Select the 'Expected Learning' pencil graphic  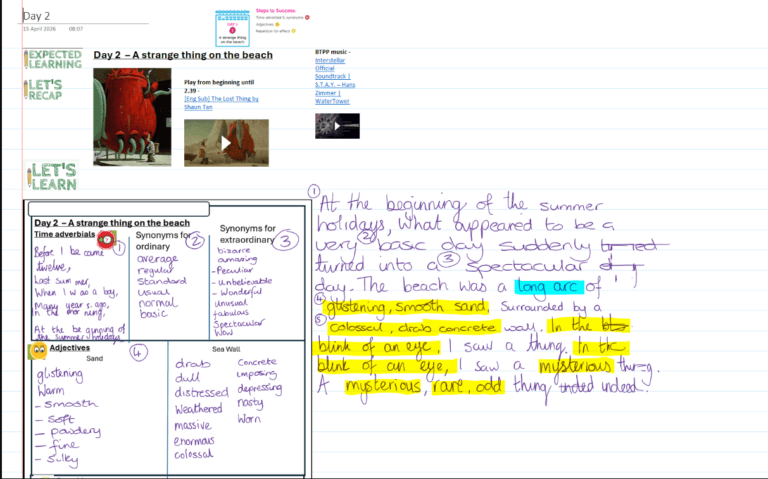(53, 59)
